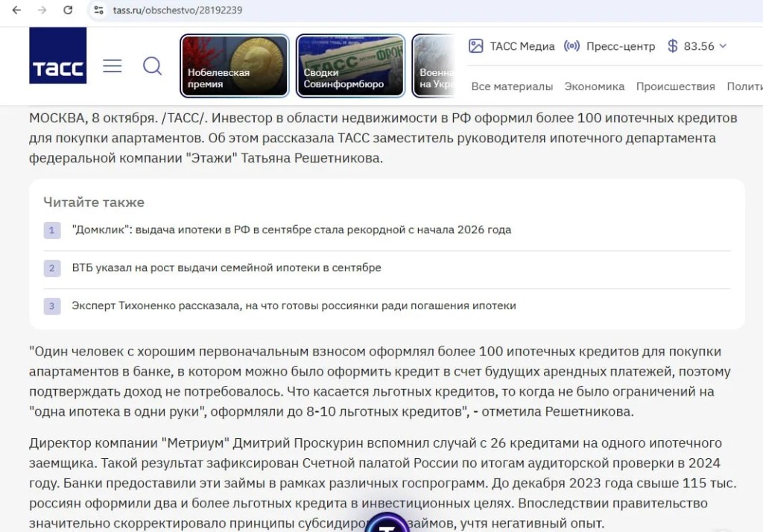
Task: Click the Пресс-центр broadcast icon
Action: coord(572,46)
